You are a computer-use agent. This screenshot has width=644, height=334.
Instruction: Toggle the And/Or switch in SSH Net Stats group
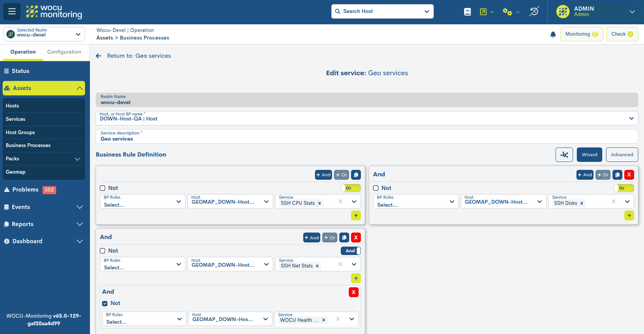(x=351, y=251)
